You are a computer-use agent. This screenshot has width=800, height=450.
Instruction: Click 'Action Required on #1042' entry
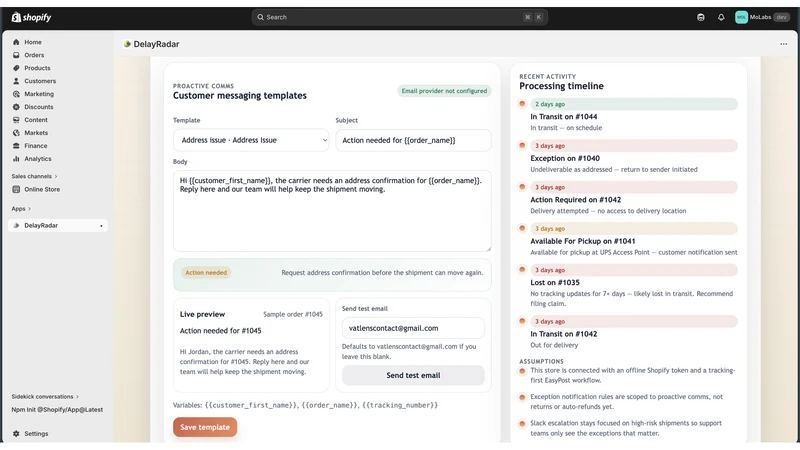click(576, 200)
